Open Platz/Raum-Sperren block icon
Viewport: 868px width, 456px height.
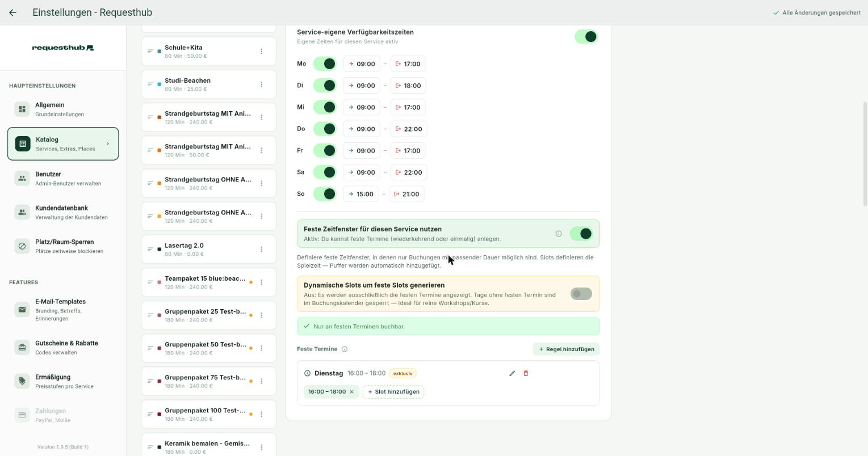pyautogui.click(x=22, y=246)
